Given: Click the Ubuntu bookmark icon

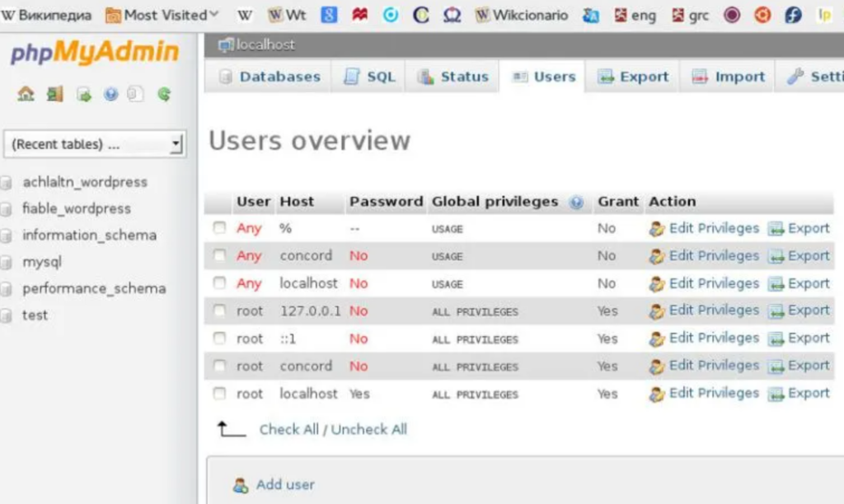Looking at the screenshot, I should 763,15.
